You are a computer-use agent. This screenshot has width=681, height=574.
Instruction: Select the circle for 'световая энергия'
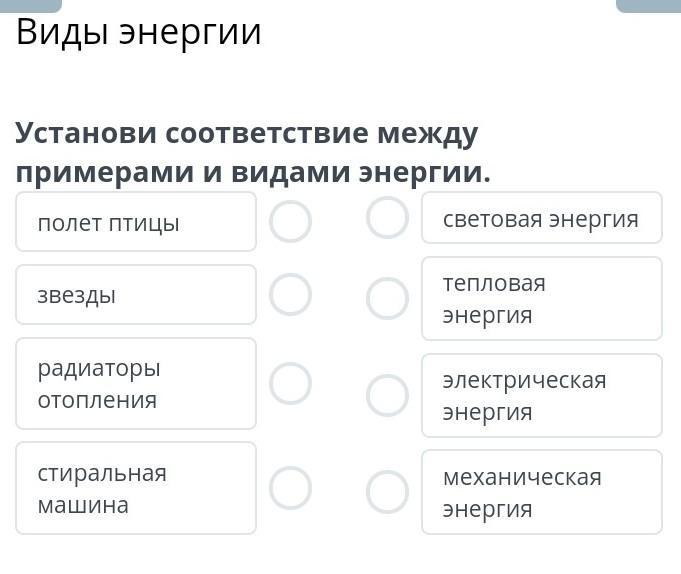pyautogui.click(x=387, y=218)
